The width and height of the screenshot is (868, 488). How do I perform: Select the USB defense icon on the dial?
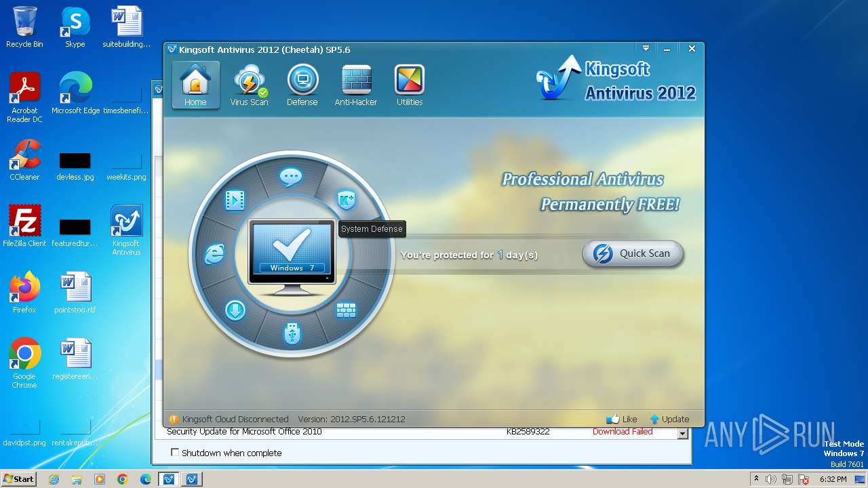click(x=292, y=333)
